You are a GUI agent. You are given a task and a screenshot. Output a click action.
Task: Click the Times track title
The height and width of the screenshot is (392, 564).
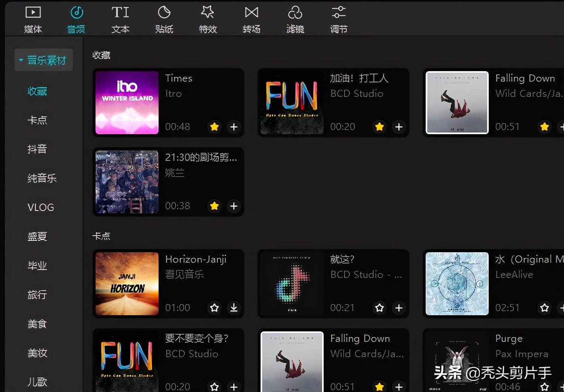[179, 78]
